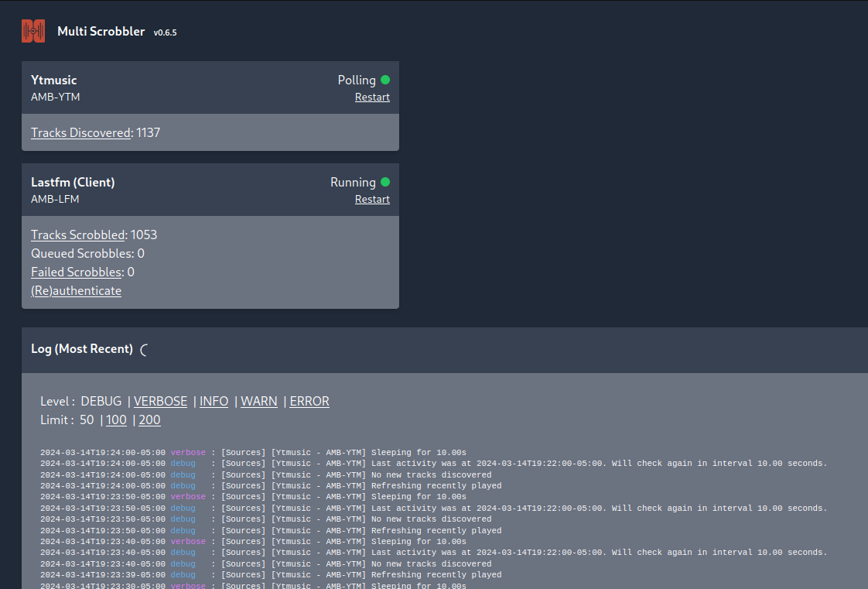Restart the Lastfm AMB-LFM client
Screen dimensions: 868x589
point(372,199)
